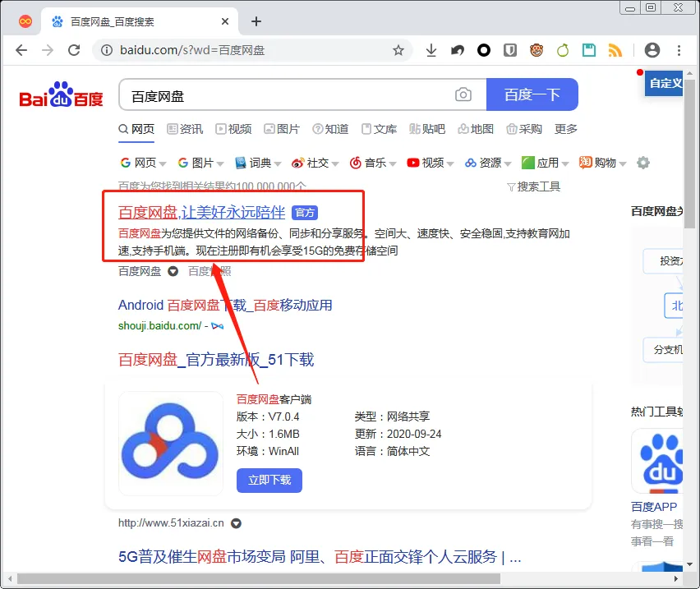Switch to the 采购 tab
Viewport: 700px width, 589px height.
(x=524, y=129)
